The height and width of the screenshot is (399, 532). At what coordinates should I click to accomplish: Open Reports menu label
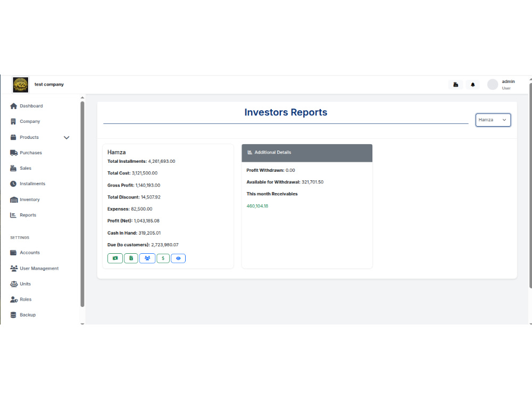click(28, 215)
